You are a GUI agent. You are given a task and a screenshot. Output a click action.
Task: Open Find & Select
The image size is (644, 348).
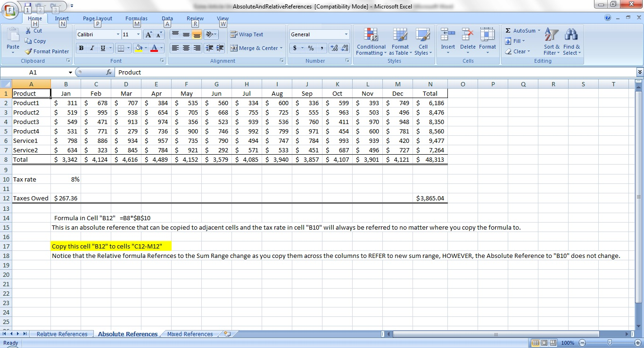pos(571,41)
